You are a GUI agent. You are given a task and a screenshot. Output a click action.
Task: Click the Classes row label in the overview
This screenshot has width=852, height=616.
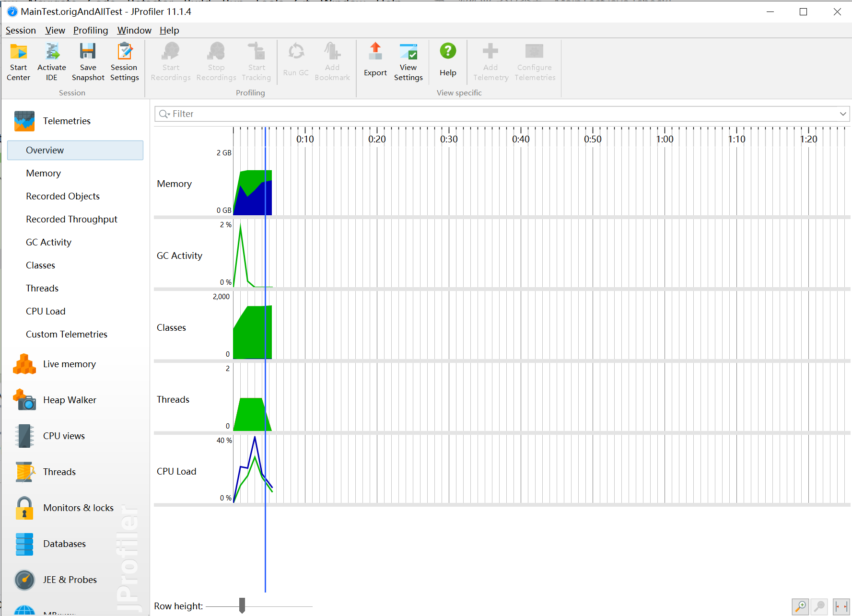(x=171, y=327)
